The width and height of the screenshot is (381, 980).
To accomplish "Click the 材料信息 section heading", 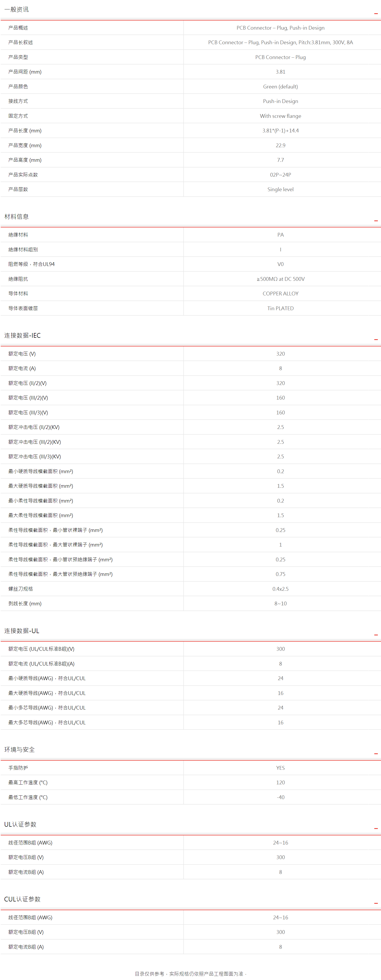I will [x=16, y=216].
